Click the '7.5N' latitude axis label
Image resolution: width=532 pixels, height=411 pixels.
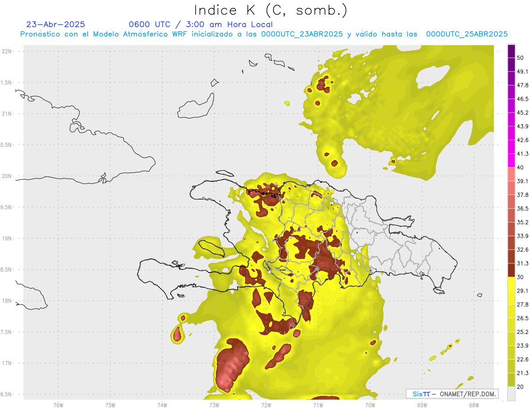pyautogui.click(x=7, y=332)
